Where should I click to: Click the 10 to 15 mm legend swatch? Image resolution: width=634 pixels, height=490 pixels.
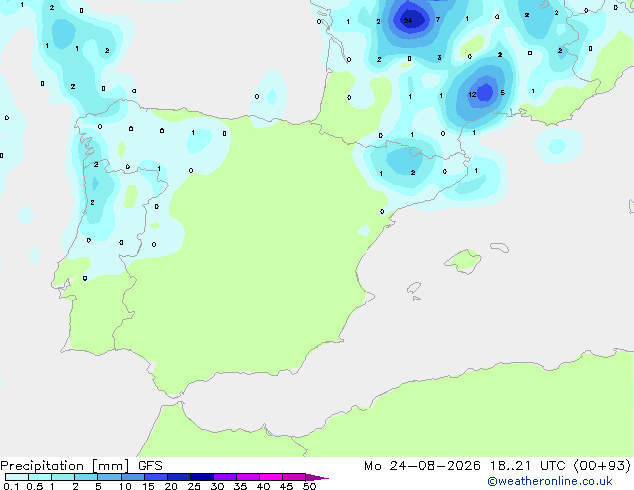coord(133,477)
